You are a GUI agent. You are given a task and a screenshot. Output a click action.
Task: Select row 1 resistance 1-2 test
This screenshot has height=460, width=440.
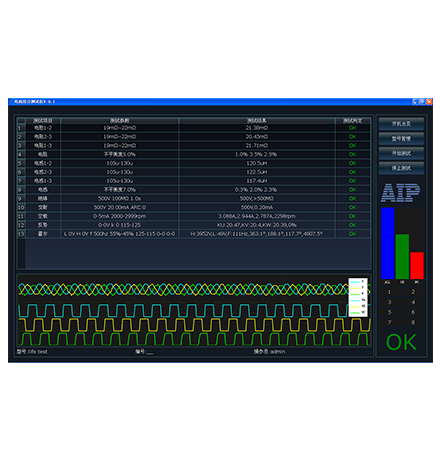click(x=194, y=128)
